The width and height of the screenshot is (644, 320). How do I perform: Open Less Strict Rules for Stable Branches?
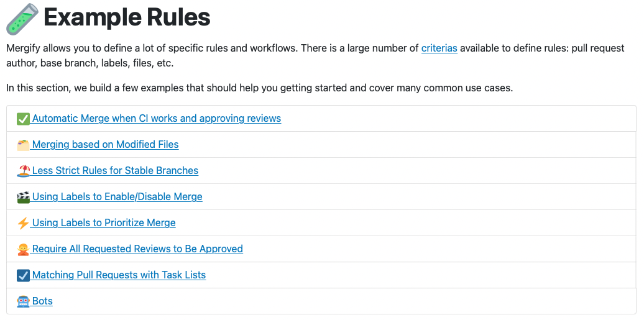point(116,170)
